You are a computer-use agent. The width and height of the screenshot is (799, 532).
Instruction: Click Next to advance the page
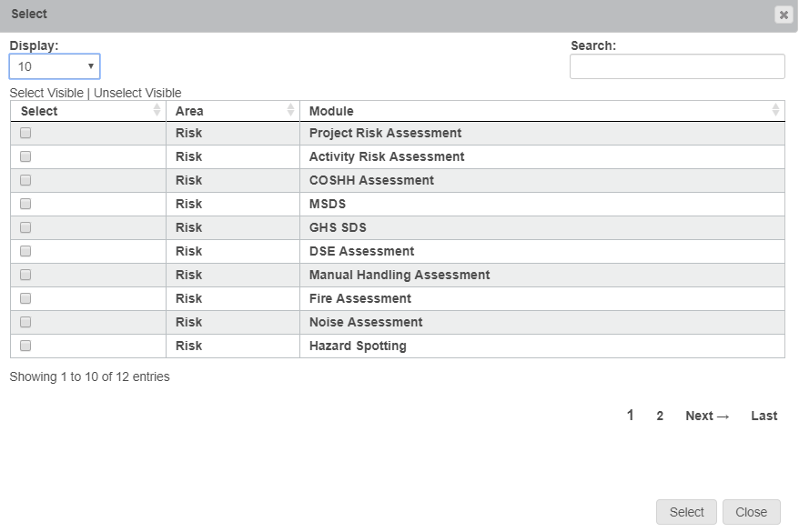707,416
